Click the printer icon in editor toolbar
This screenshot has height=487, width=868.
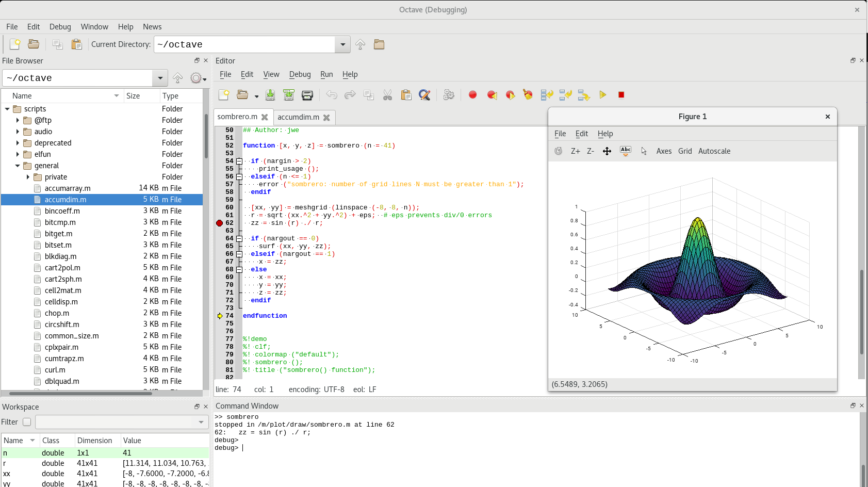point(307,95)
